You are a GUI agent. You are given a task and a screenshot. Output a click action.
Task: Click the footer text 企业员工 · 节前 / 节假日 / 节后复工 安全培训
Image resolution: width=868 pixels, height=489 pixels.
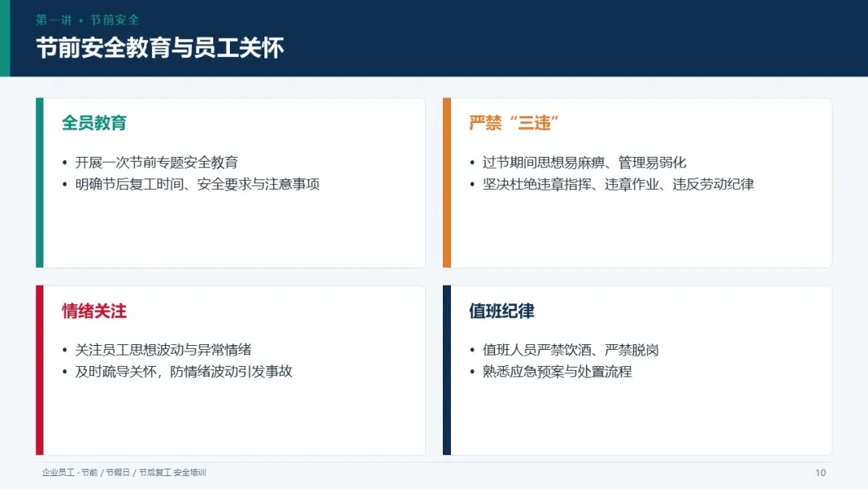[x=124, y=472]
